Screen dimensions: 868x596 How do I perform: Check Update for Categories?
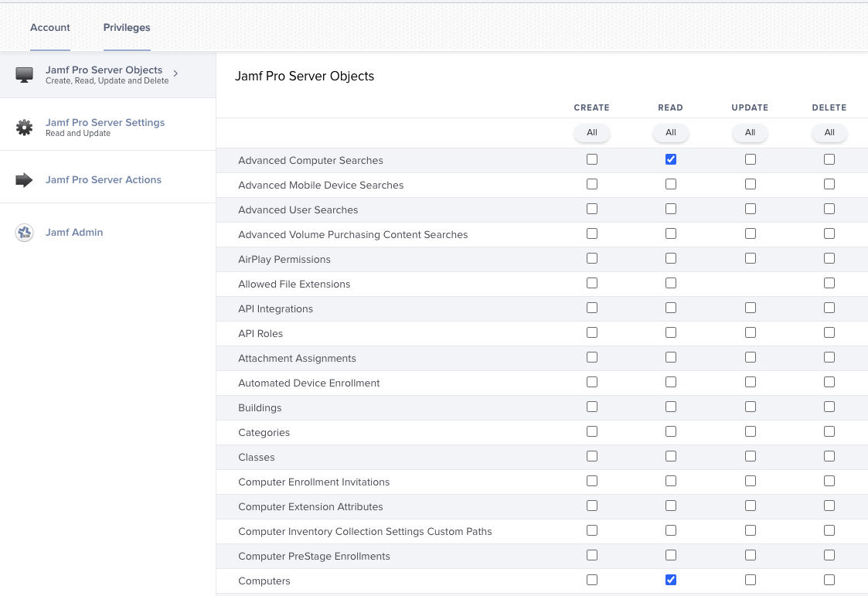point(750,431)
